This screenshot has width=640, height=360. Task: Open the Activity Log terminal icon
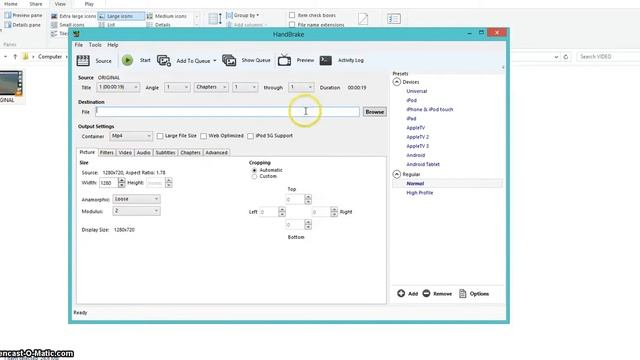coord(326,60)
